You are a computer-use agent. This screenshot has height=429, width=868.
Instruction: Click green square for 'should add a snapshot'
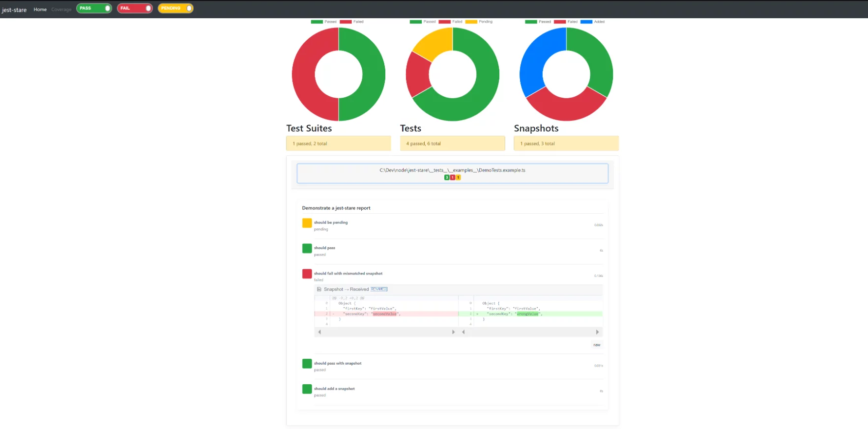[x=307, y=389]
